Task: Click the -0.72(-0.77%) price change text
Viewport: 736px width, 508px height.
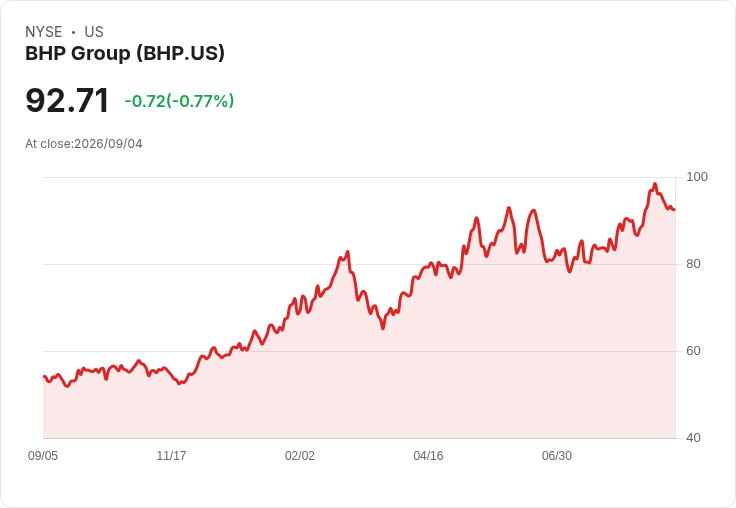Action: click(x=179, y=101)
